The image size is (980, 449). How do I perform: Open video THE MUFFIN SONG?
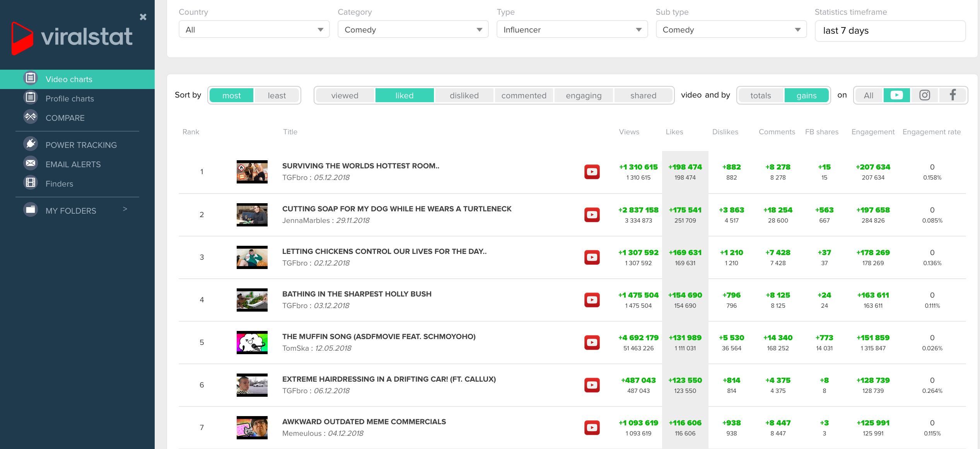pos(379,336)
